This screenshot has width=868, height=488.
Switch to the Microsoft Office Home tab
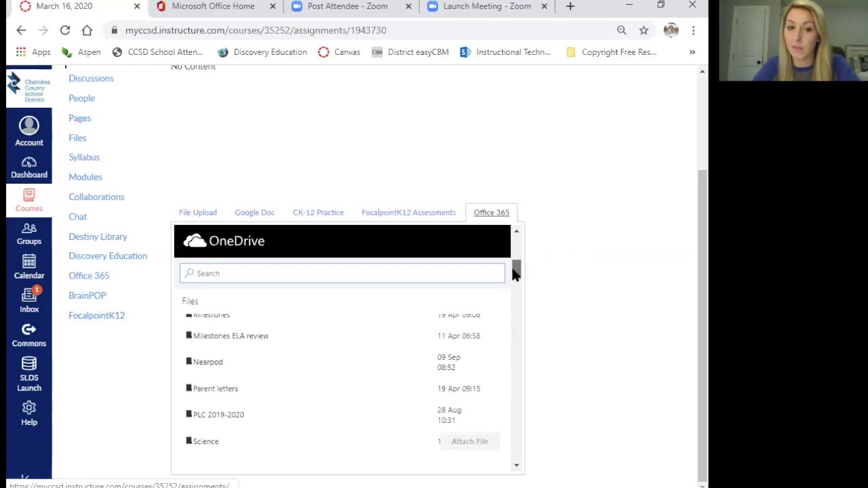213,6
